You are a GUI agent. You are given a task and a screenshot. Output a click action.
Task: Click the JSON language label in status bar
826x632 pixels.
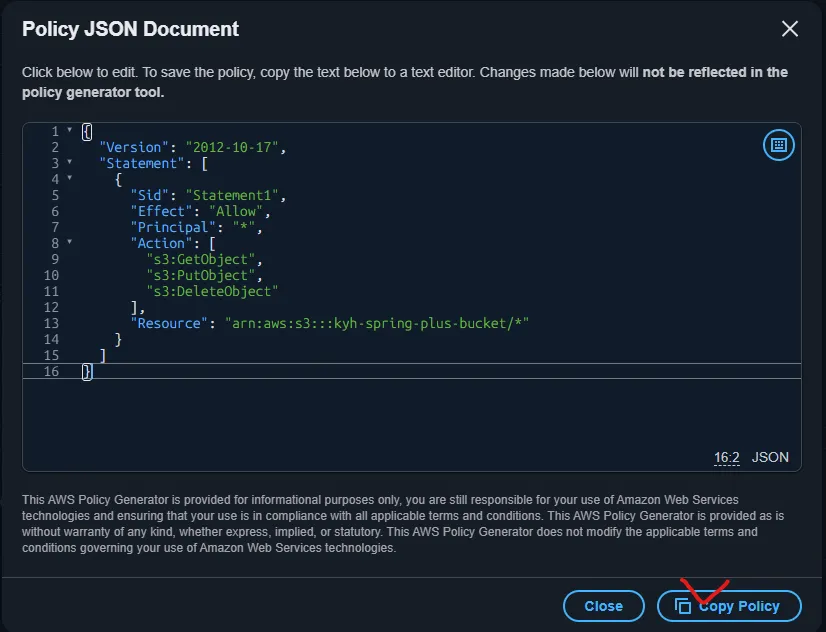(770, 457)
